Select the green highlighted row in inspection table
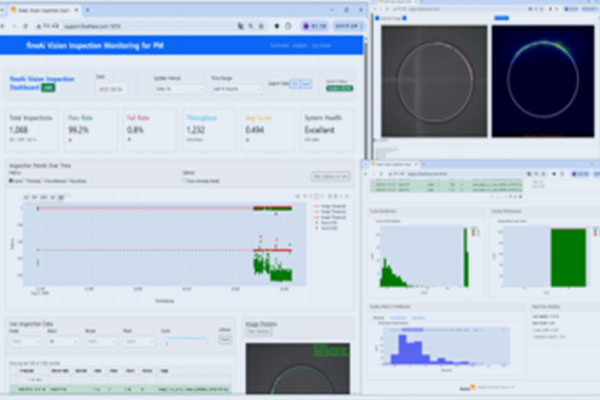 tap(120, 389)
